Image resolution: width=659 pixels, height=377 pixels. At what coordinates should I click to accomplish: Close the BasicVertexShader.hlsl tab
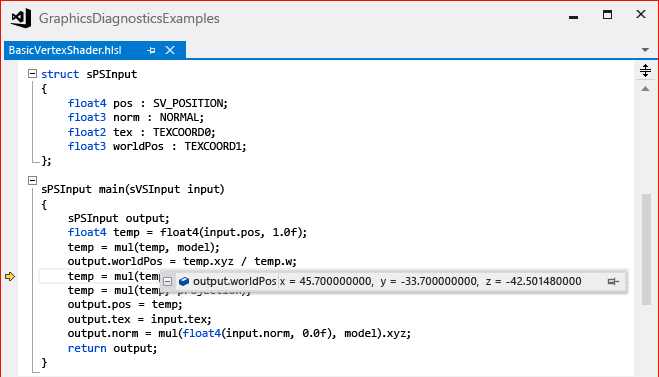click(x=170, y=50)
